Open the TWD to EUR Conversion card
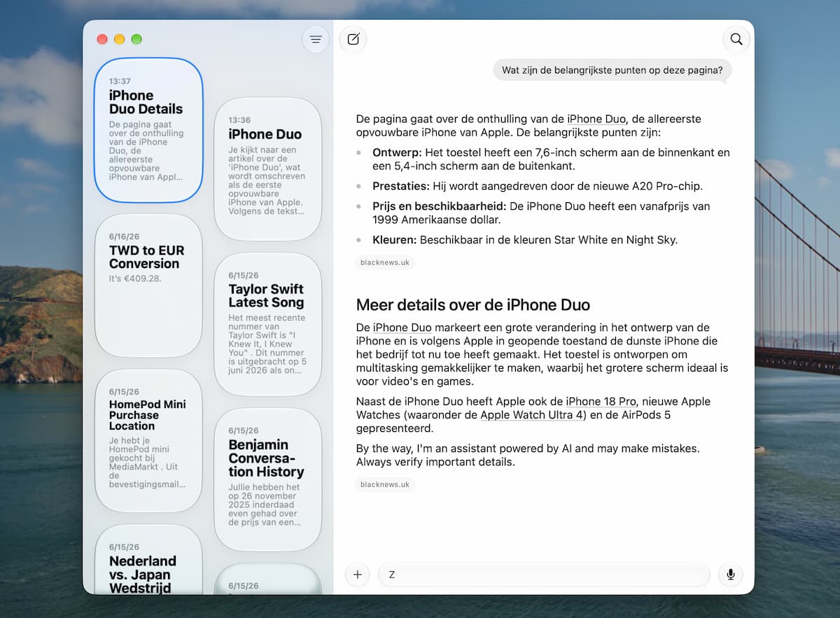 point(148,286)
